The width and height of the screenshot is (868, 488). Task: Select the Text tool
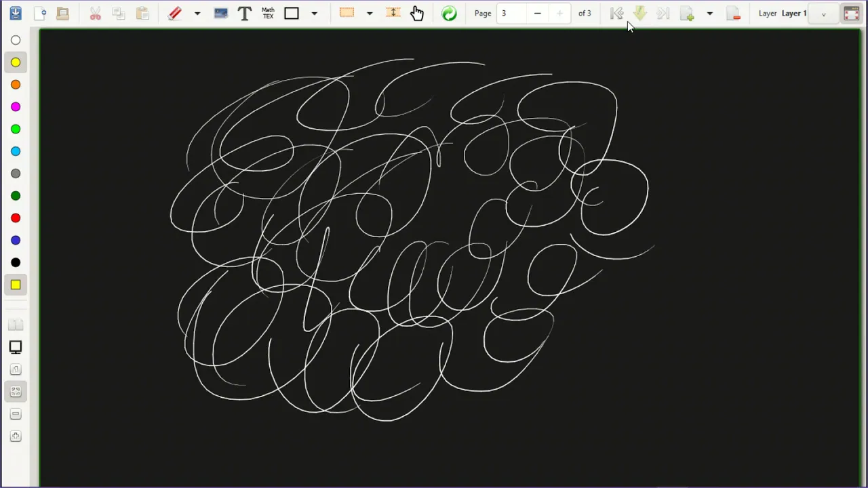click(x=245, y=13)
